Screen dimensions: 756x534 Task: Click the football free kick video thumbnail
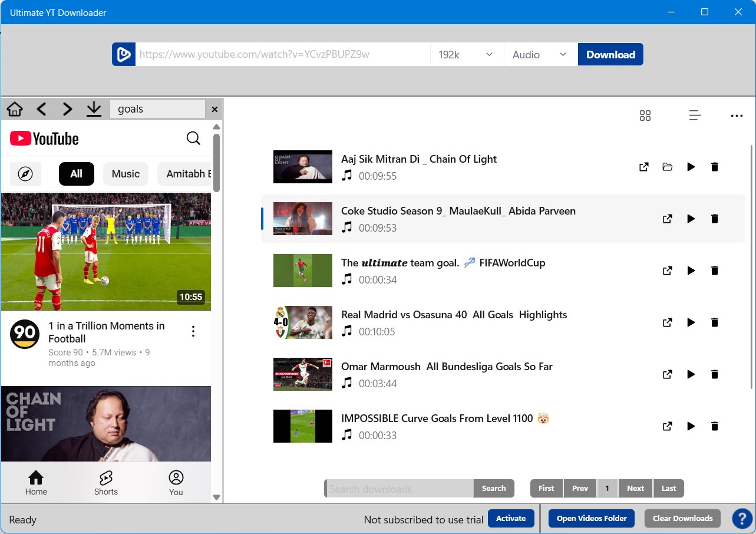[106, 252]
